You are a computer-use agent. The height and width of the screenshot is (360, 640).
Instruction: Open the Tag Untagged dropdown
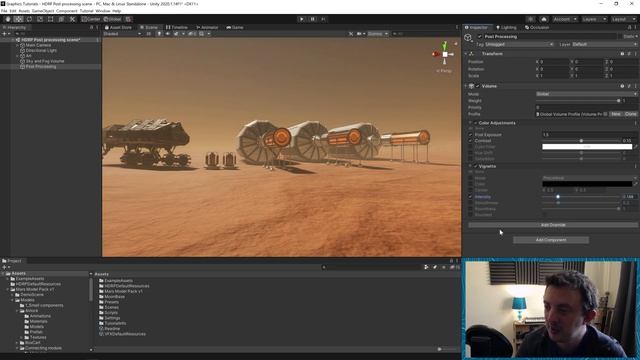519,44
